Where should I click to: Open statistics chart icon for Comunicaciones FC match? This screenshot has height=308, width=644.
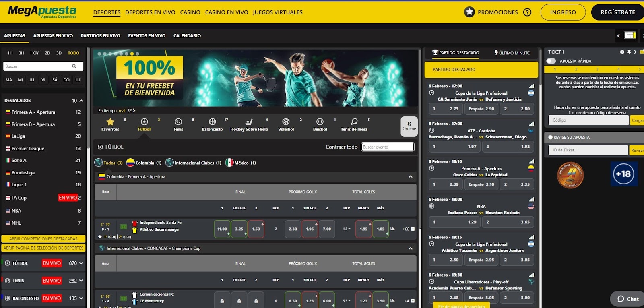[x=392, y=300]
